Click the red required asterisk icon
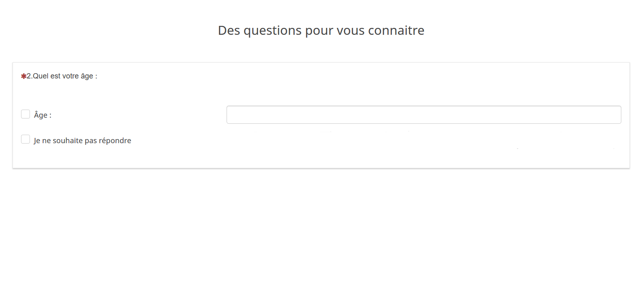The height and width of the screenshot is (294, 644). pos(23,76)
